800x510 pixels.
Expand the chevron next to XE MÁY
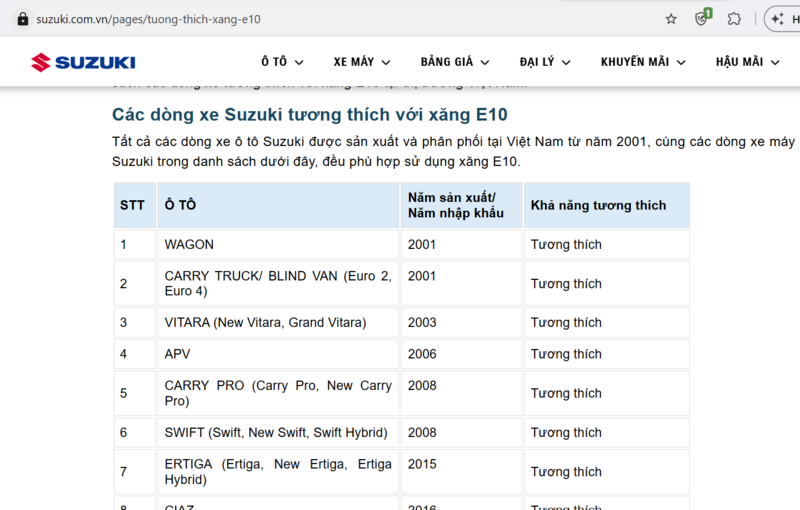386,63
